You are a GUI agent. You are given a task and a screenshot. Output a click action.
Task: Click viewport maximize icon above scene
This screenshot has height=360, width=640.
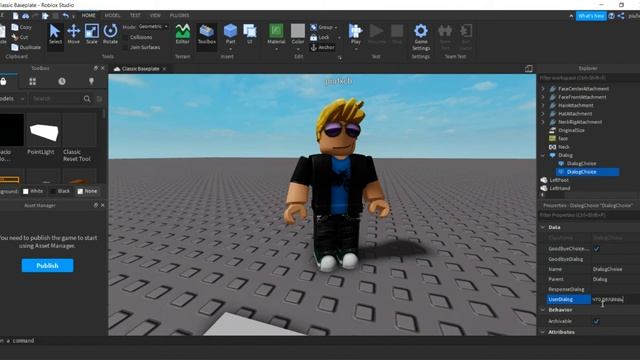click(529, 69)
